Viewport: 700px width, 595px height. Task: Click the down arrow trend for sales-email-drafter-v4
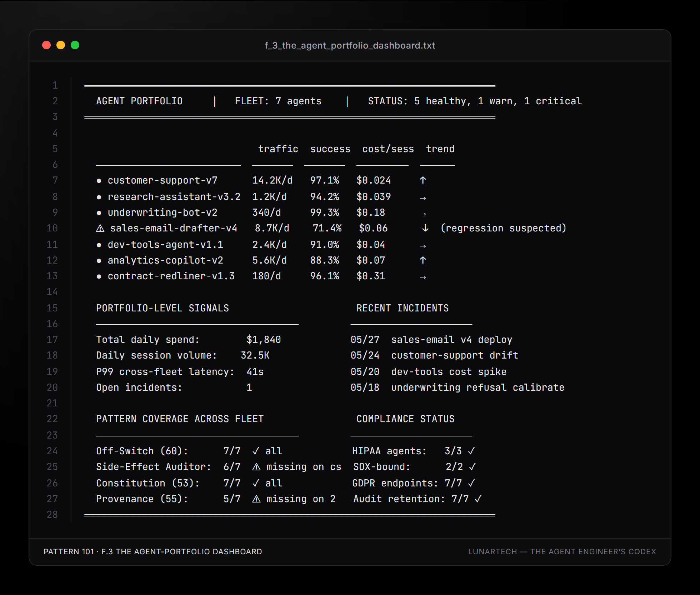[425, 228]
